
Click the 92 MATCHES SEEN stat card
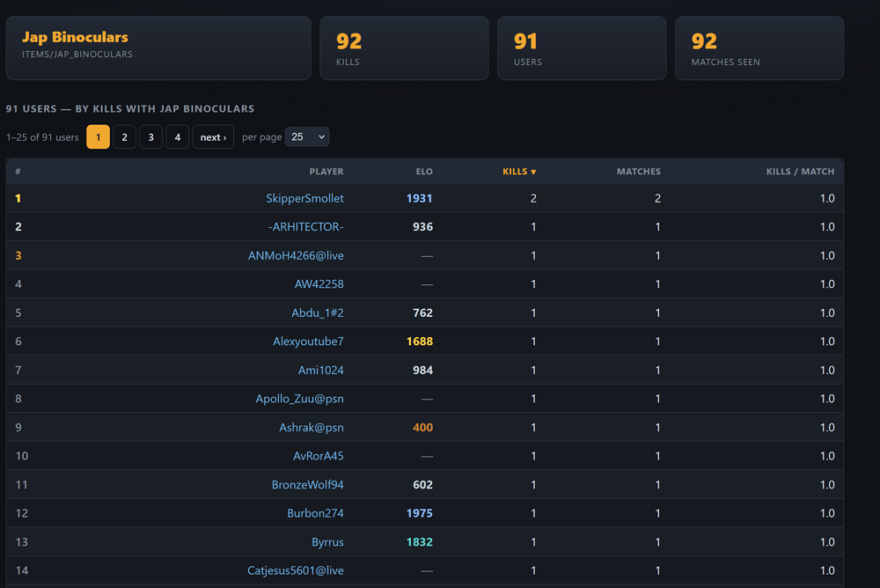pos(759,48)
